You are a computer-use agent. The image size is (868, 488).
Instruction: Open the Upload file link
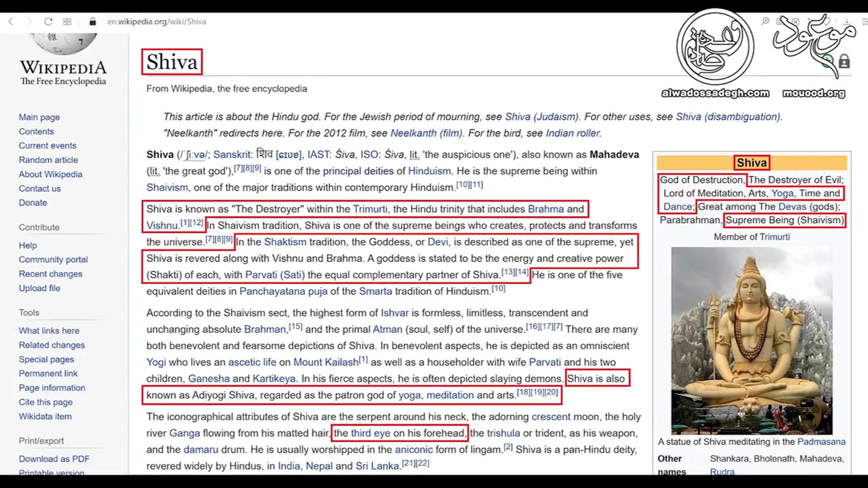(39, 288)
